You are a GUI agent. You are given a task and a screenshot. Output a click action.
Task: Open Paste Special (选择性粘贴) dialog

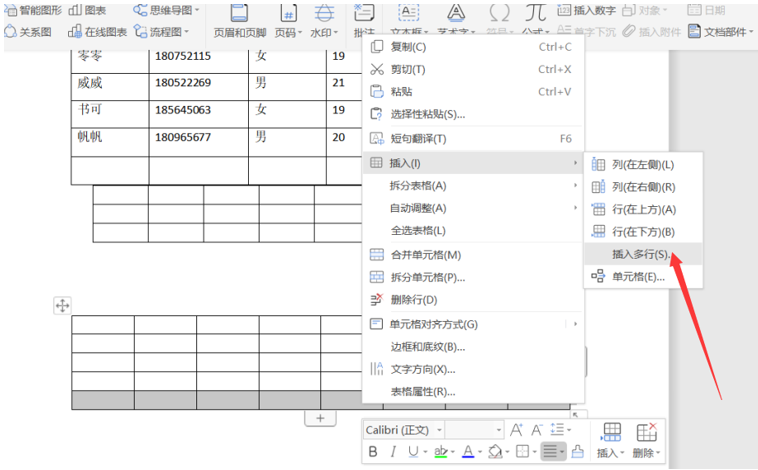tap(473, 114)
